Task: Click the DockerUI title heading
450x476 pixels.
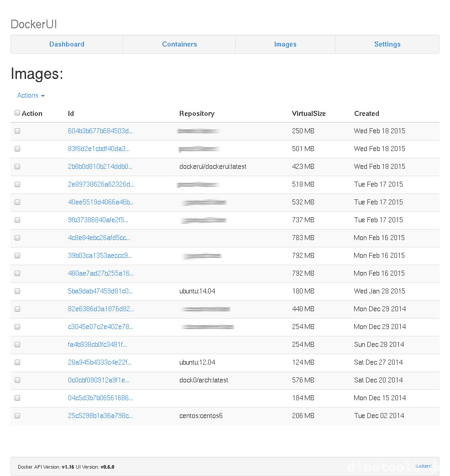Action: 34,24
